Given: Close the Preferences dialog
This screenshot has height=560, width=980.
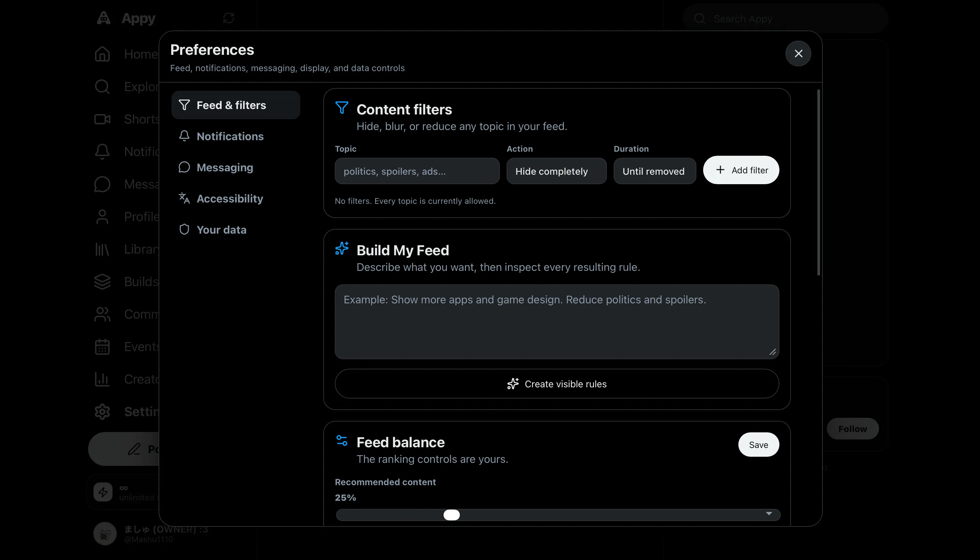Looking at the screenshot, I should (x=798, y=53).
